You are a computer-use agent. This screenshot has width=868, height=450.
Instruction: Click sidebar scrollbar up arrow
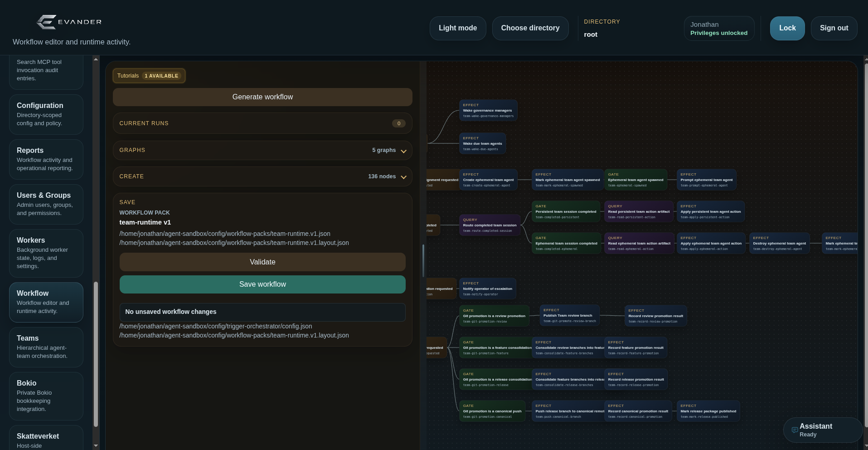[x=96, y=59]
